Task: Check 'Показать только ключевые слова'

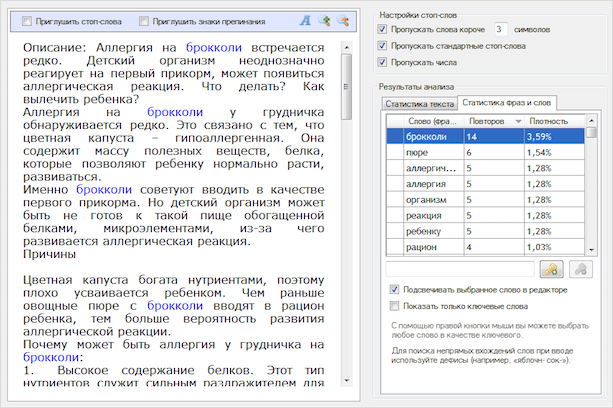Action: 395,306
